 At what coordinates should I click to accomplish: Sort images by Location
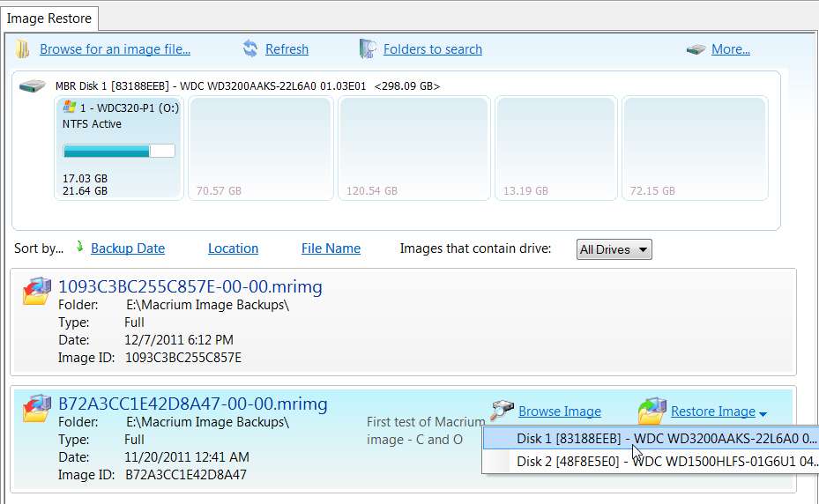coord(233,248)
